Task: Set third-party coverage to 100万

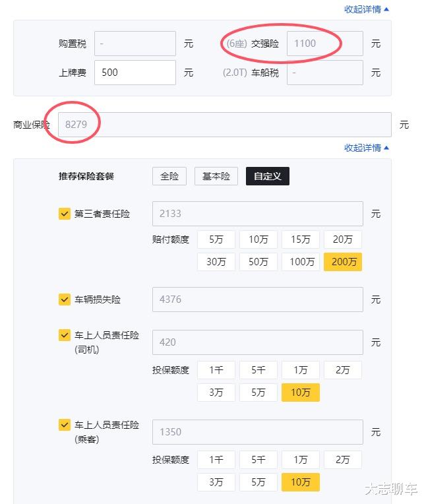Action: point(301,262)
